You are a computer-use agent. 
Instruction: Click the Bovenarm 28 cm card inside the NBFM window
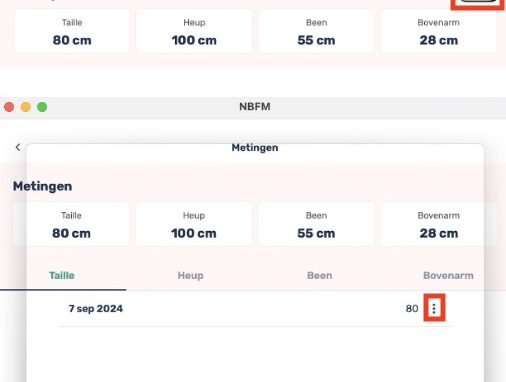(x=439, y=225)
